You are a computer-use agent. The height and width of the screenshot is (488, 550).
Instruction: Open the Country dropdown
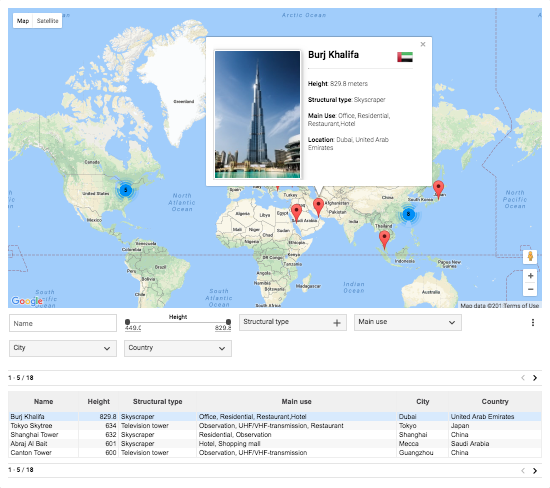pos(178,348)
